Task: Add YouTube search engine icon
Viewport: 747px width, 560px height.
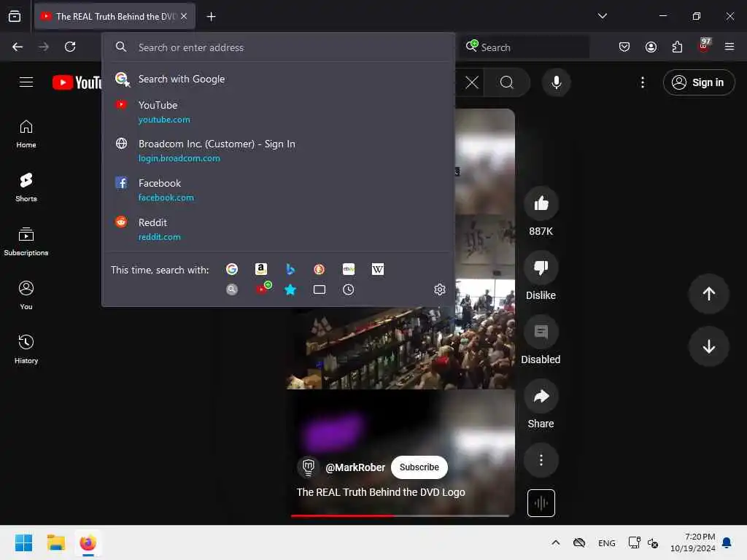Action: pos(263,289)
